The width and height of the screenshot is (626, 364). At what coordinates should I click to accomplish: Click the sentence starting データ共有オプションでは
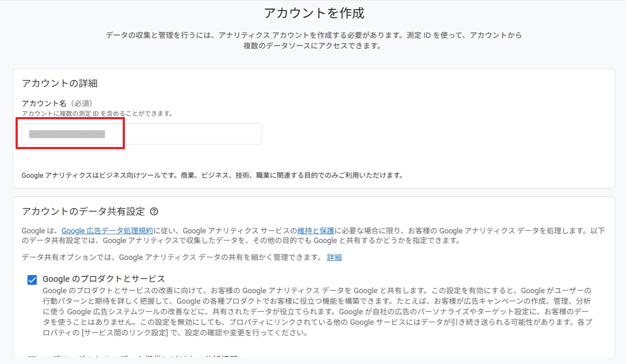(172, 257)
